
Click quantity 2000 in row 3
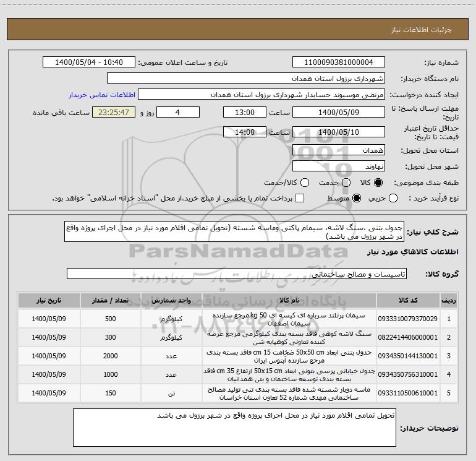[x=111, y=356]
